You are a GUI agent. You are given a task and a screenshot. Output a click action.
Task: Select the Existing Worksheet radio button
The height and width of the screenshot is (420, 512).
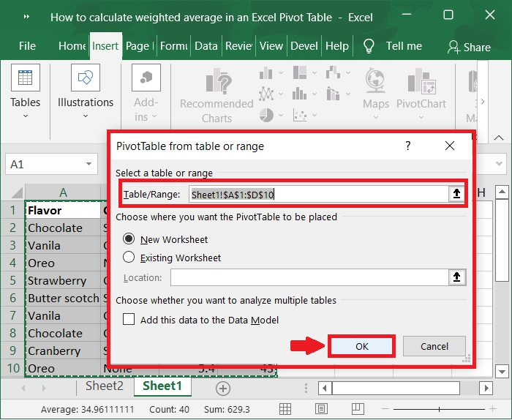pos(129,257)
